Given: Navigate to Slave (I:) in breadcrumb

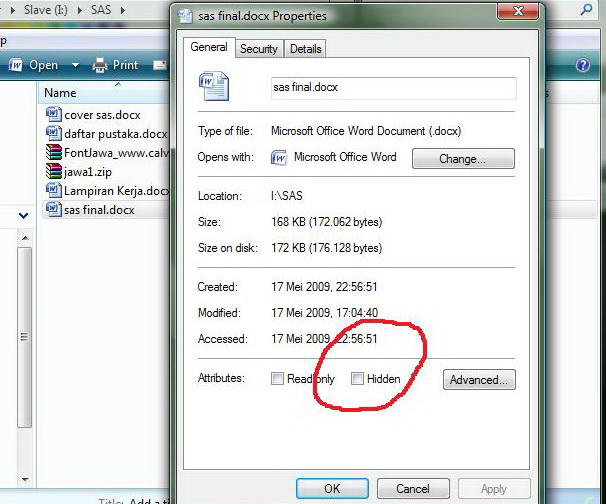Looking at the screenshot, I should click(x=46, y=10).
